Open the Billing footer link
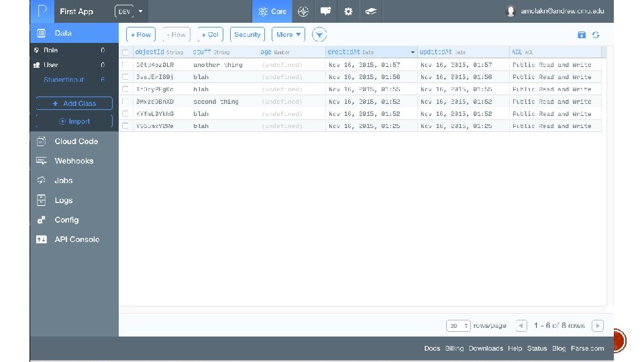This screenshot has height=362, width=644. tap(454, 348)
